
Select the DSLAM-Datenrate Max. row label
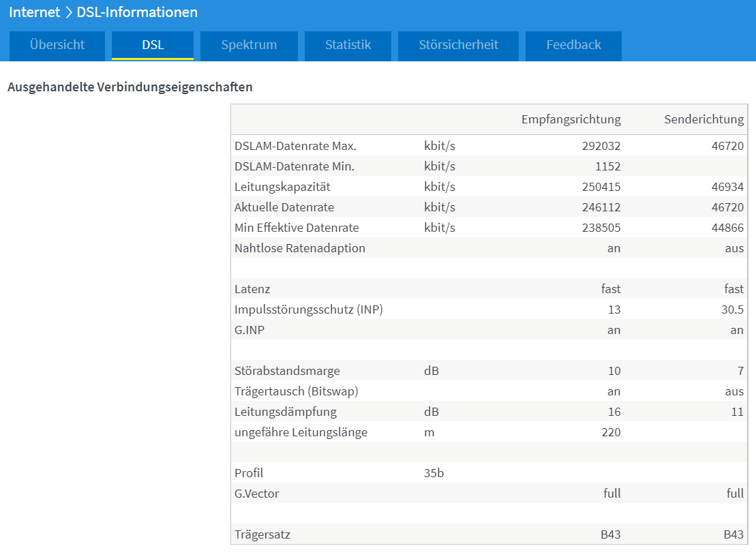(x=296, y=146)
